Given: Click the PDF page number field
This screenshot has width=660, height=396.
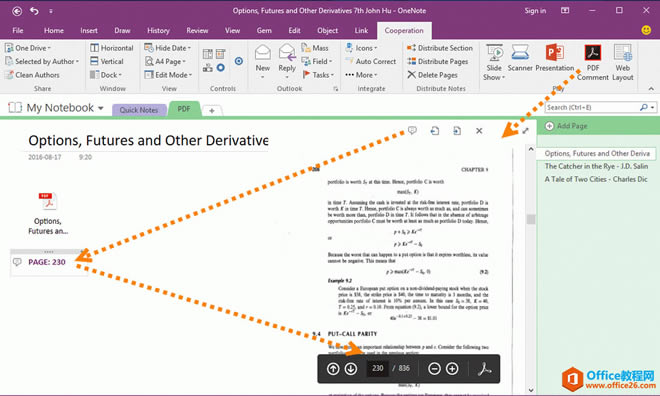Looking at the screenshot, I should point(378,368).
